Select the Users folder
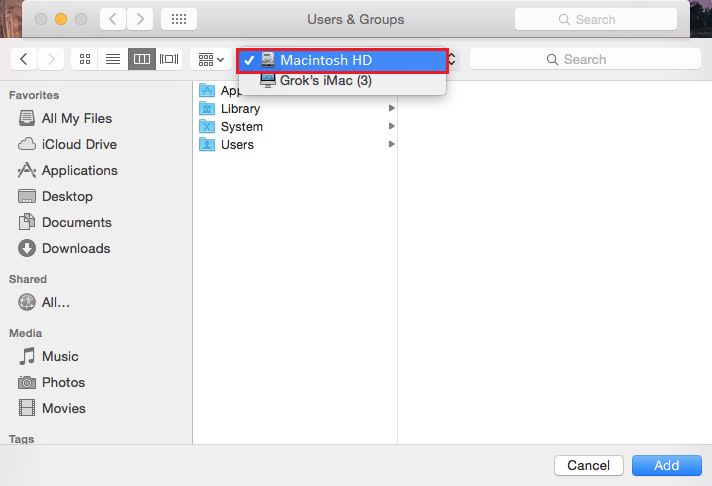The height and width of the screenshot is (486, 712). click(295, 144)
